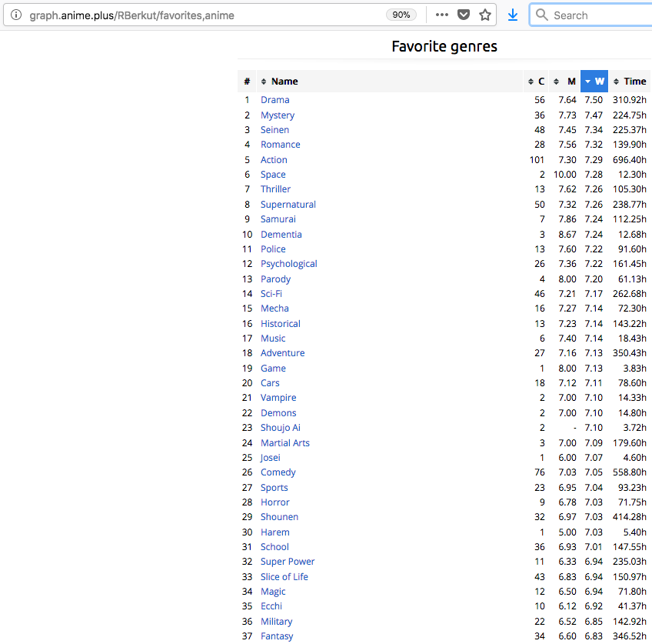This screenshot has height=644, width=652.
Task: Reset the 90% zoom level badge
Action: (401, 15)
